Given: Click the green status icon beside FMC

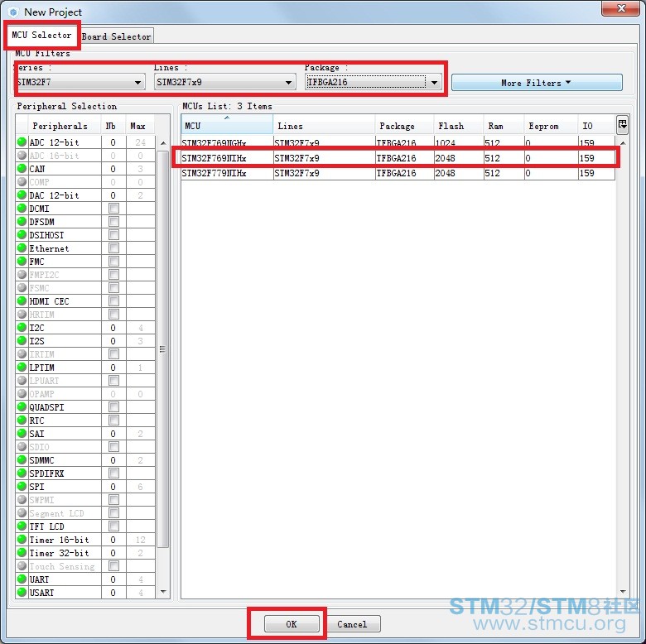Looking at the screenshot, I should pos(22,261).
